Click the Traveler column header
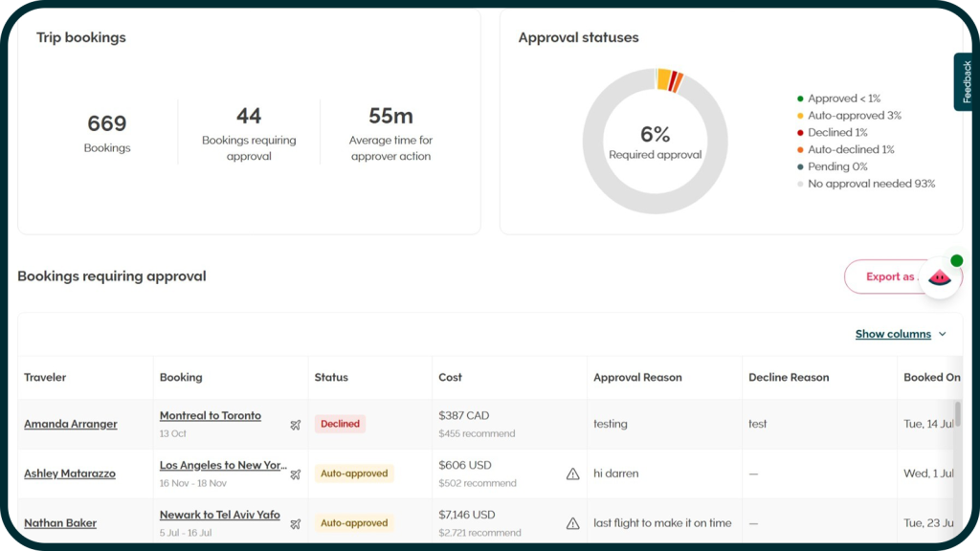This screenshot has width=980, height=551. click(45, 377)
